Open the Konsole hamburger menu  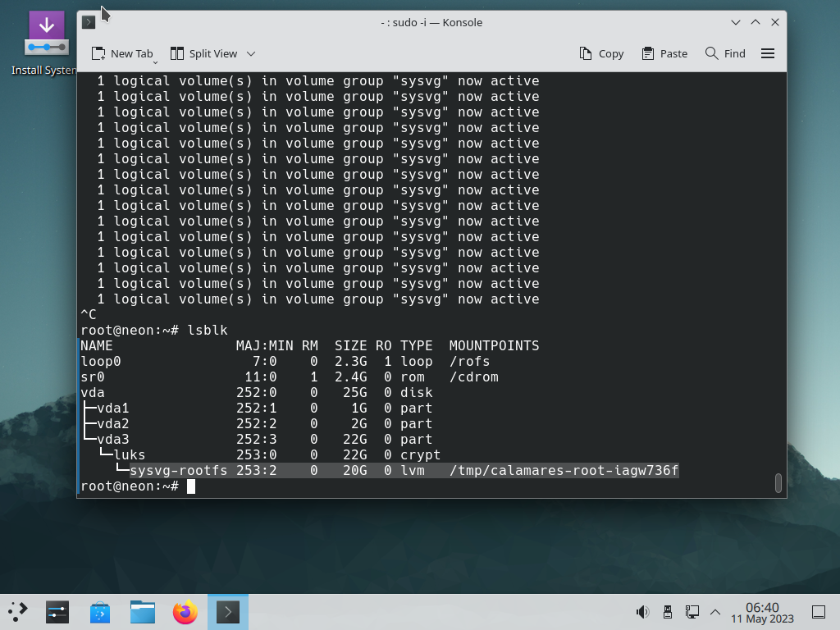[x=768, y=53]
